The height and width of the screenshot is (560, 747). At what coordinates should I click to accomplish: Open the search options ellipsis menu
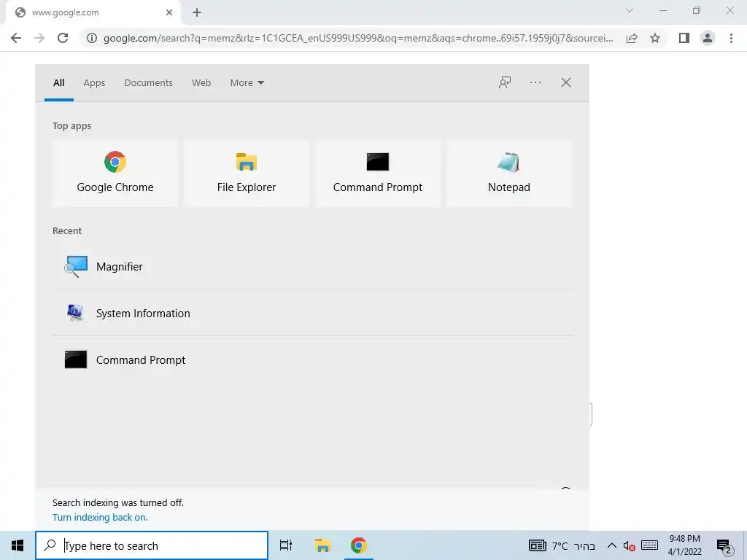pyautogui.click(x=535, y=82)
